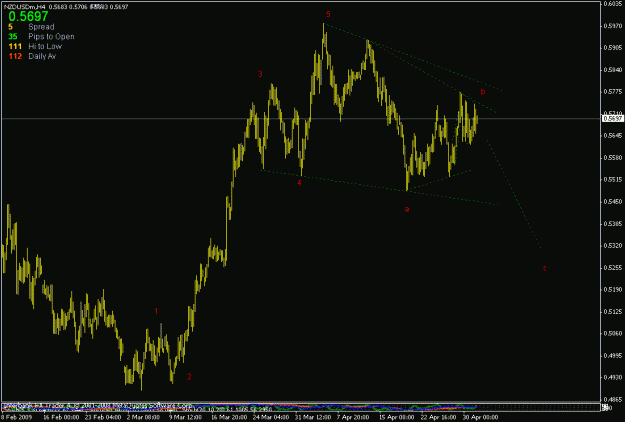The width and height of the screenshot is (625, 422).
Task: Click the indicator sub-window below the chart
Action: [x=301, y=407]
